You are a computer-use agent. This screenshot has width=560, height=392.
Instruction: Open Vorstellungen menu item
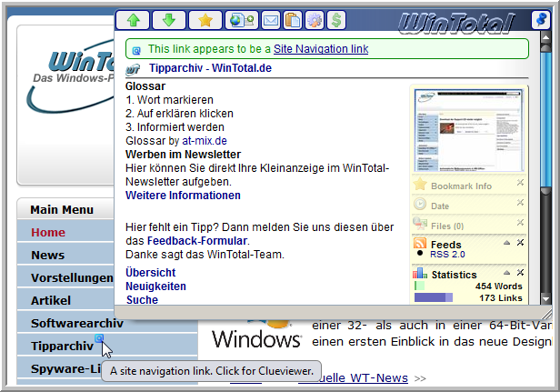[x=72, y=278]
